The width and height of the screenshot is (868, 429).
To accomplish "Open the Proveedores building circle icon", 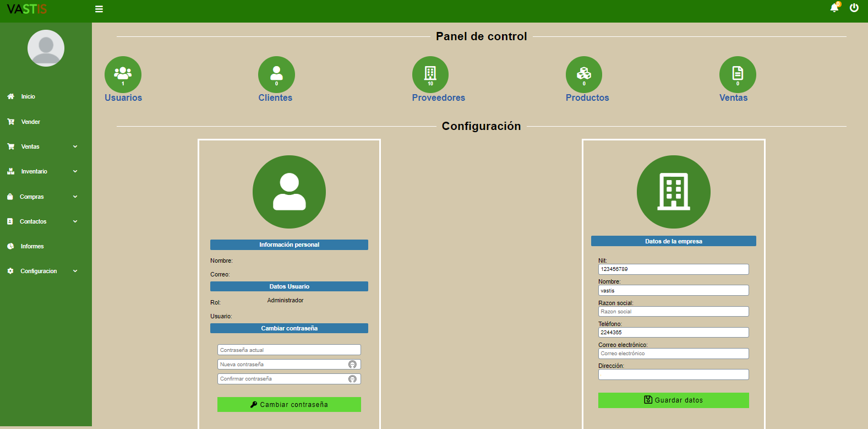I will [x=430, y=74].
